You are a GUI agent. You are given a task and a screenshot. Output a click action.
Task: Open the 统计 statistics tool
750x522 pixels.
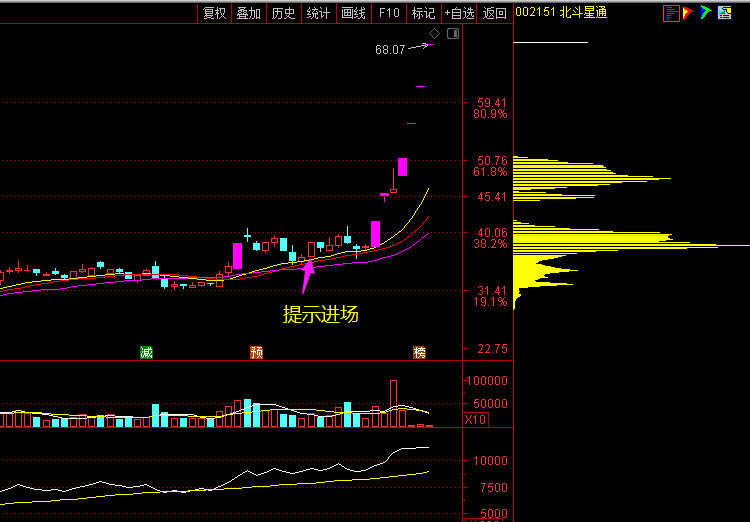tap(319, 13)
